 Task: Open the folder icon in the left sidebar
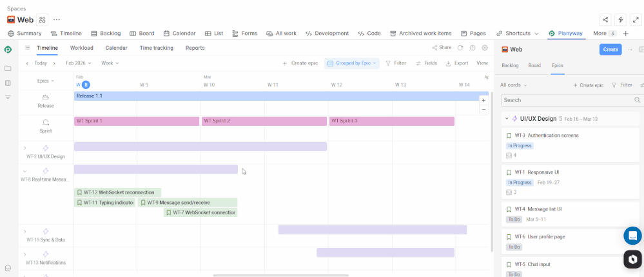coord(8,68)
